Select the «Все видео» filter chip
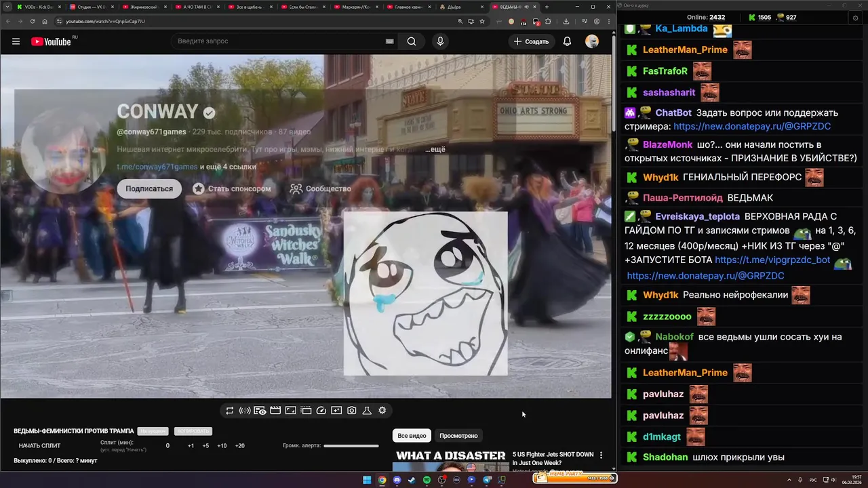This screenshot has height=488, width=868. click(412, 436)
